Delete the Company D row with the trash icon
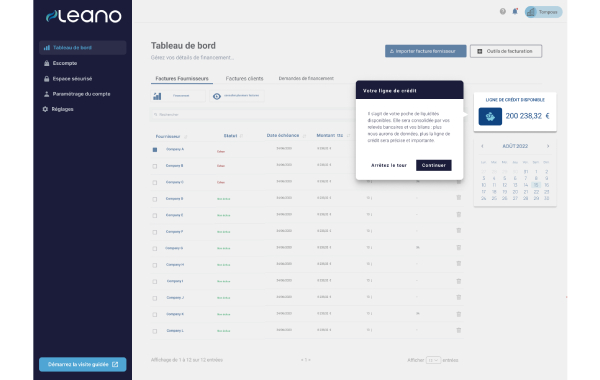The image size is (600, 380). point(458,198)
